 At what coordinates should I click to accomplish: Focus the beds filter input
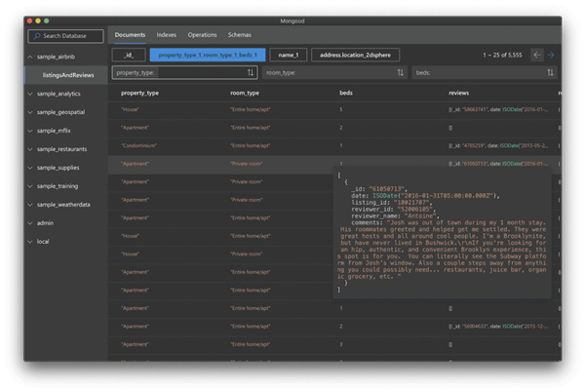[x=485, y=73]
